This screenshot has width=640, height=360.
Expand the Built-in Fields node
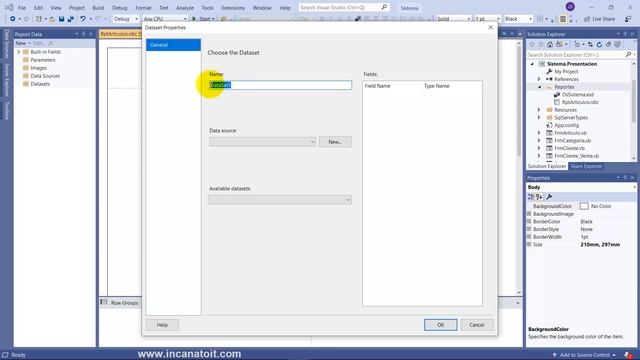(18, 52)
